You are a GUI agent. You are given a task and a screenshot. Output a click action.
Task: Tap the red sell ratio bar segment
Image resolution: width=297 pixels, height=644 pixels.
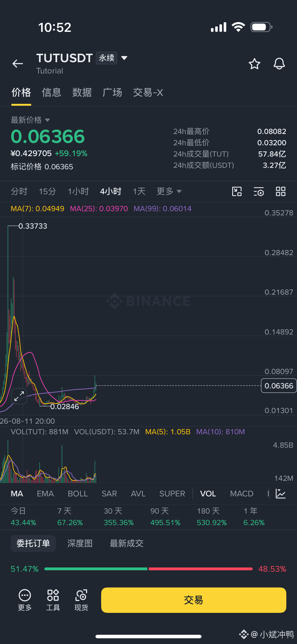click(201, 569)
